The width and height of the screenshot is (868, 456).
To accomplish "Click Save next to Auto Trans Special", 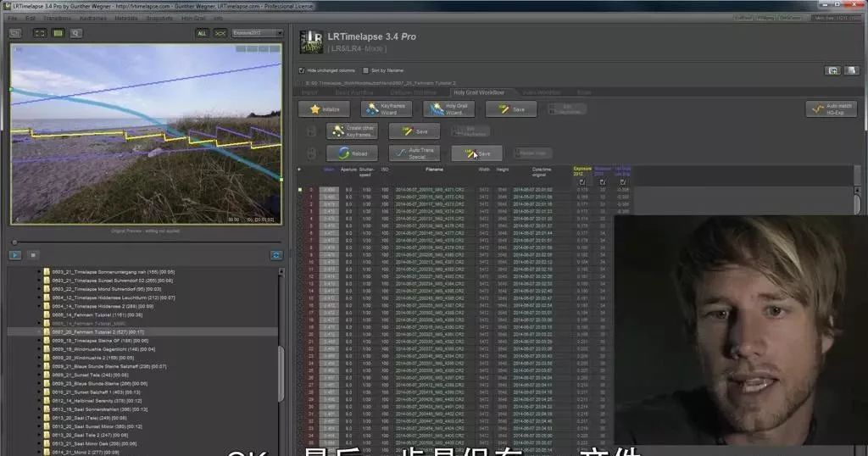I will point(476,153).
